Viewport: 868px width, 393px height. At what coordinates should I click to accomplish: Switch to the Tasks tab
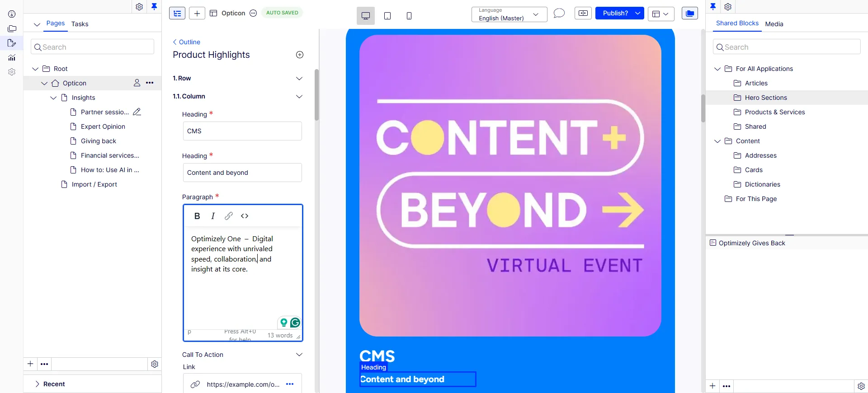coord(80,24)
